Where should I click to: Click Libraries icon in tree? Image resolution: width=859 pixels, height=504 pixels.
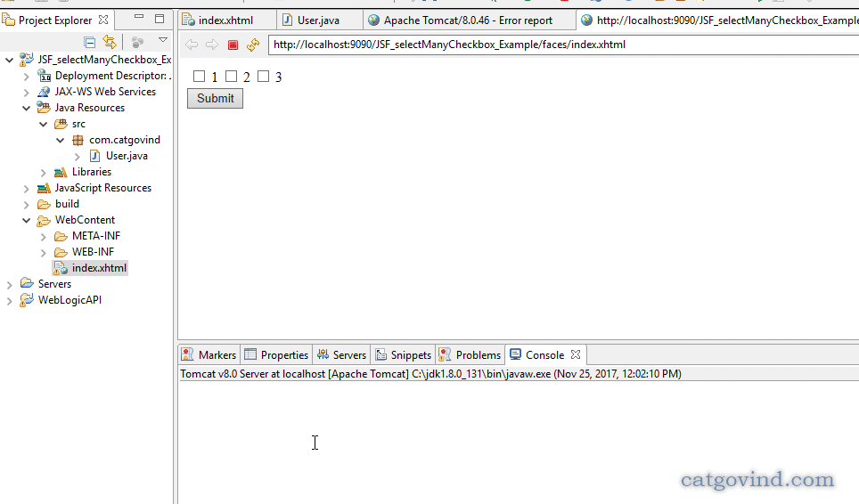[x=61, y=173]
